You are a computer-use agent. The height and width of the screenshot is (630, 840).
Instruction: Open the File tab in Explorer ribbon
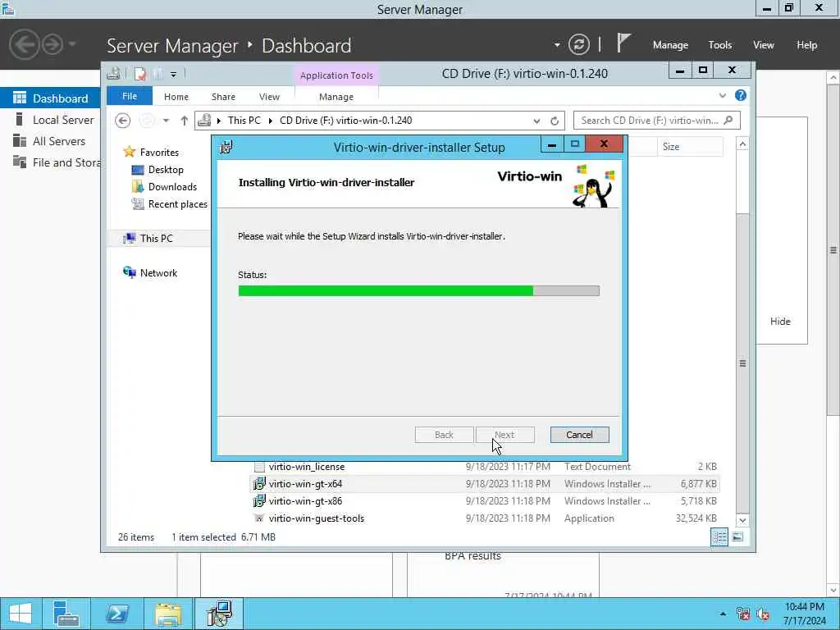coord(130,96)
